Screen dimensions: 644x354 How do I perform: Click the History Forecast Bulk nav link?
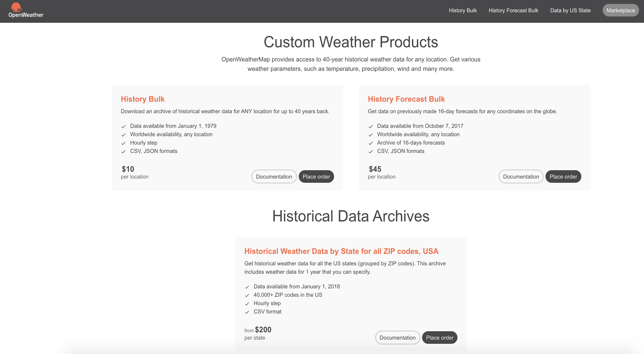tap(514, 10)
